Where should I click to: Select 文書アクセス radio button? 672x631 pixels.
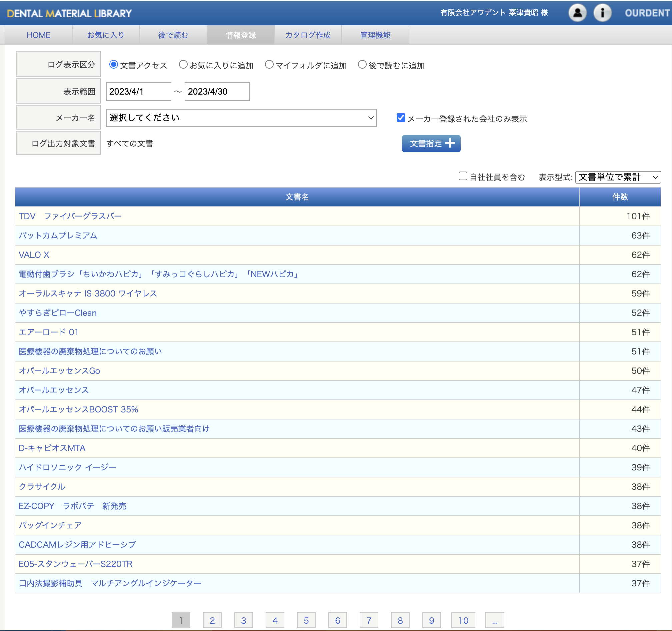[114, 65]
